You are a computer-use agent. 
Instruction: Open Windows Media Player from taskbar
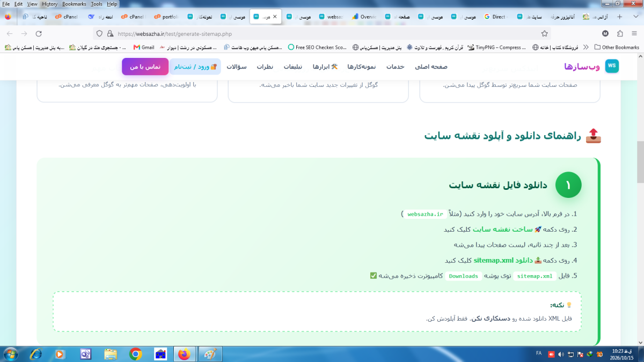tap(61, 354)
